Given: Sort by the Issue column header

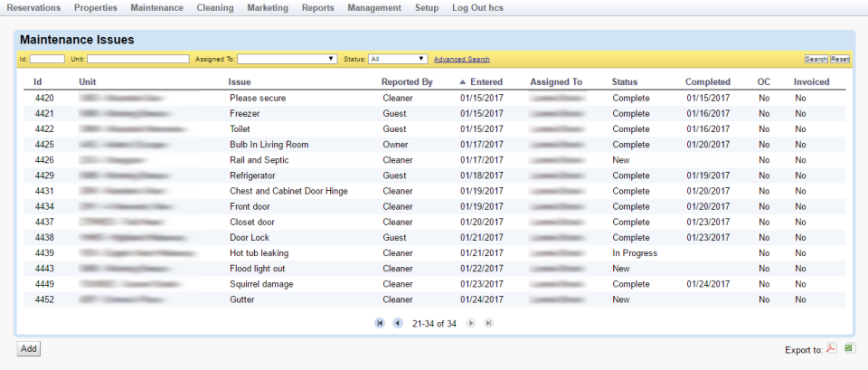Looking at the screenshot, I should (240, 82).
